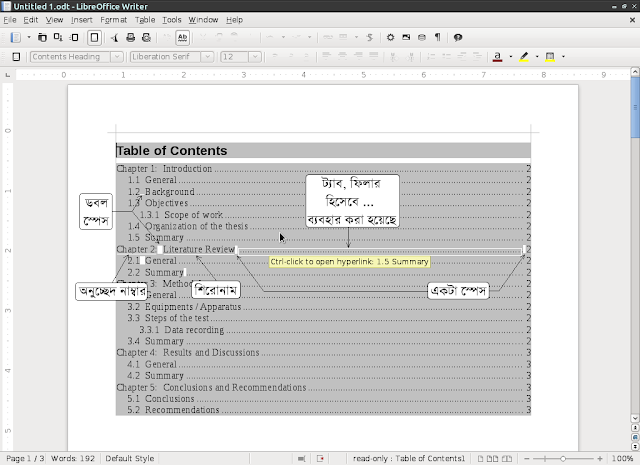The height and width of the screenshot is (465, 640).
Task: Open the New document dropdown arrow
Action: click(29, 38)
